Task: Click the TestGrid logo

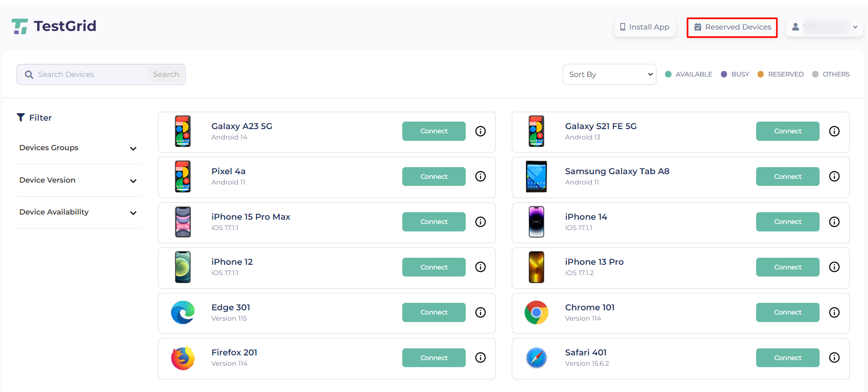Action: click(x=54, y=26)
